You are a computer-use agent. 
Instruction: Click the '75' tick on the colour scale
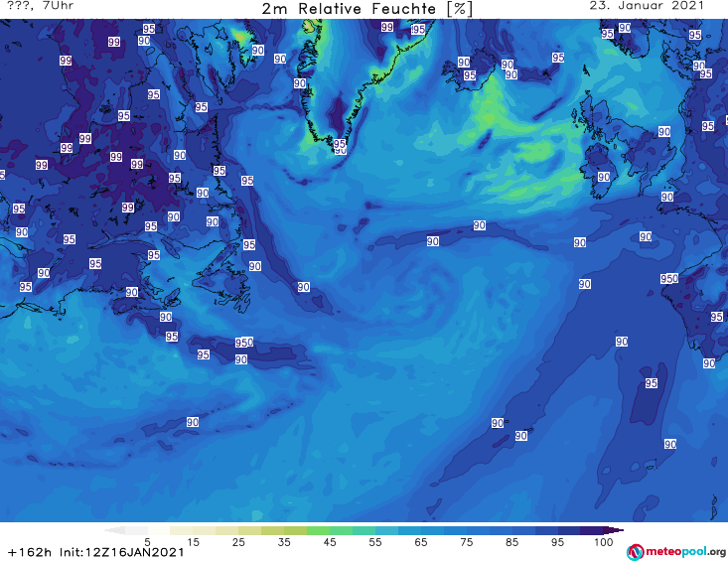[466, 542]
